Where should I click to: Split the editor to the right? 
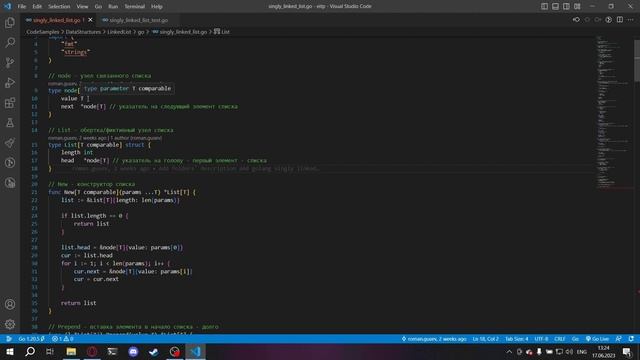[620, 20]
